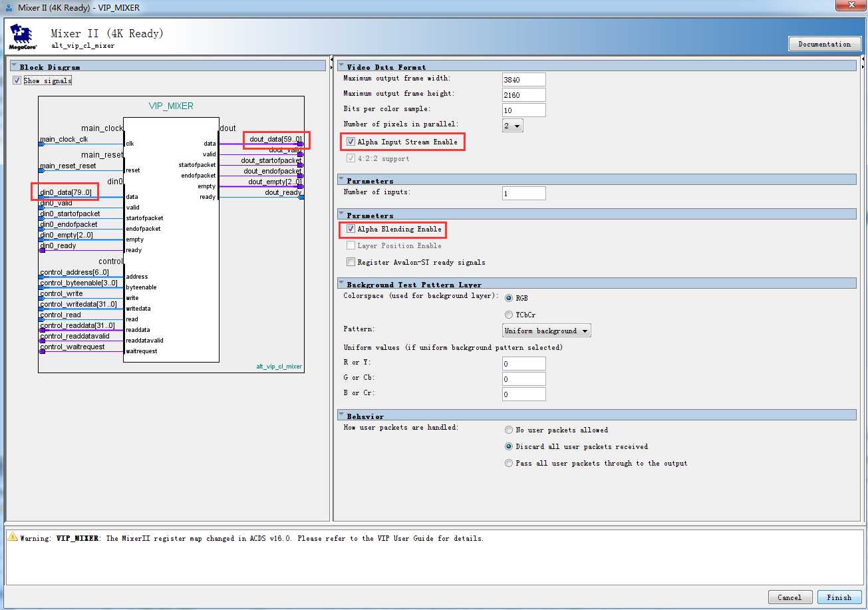Click the warning icon in the message panel
The height and width of the screenshot is (610, 868).
13,537
